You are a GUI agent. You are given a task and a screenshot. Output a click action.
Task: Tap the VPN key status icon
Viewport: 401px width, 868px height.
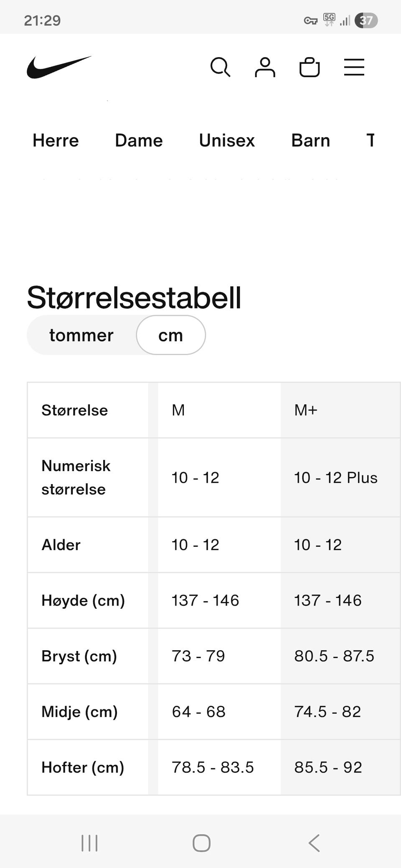310,20
